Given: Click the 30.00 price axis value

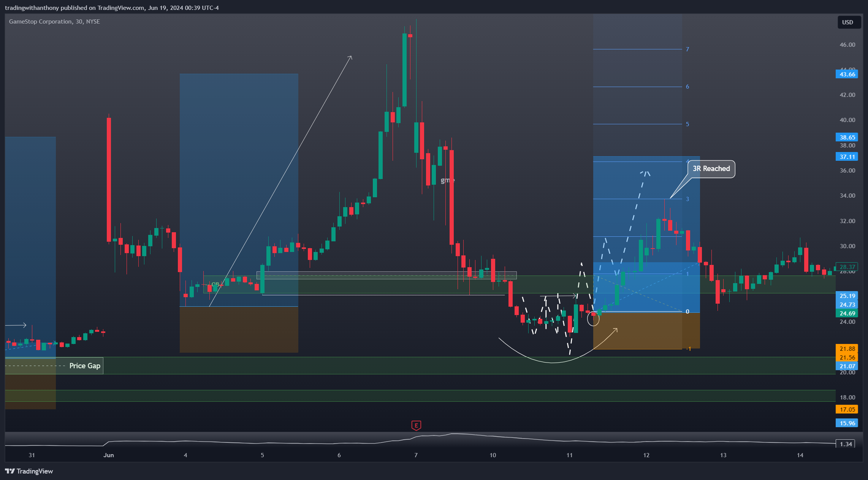Looking at the screenshot, I should 847,246.
